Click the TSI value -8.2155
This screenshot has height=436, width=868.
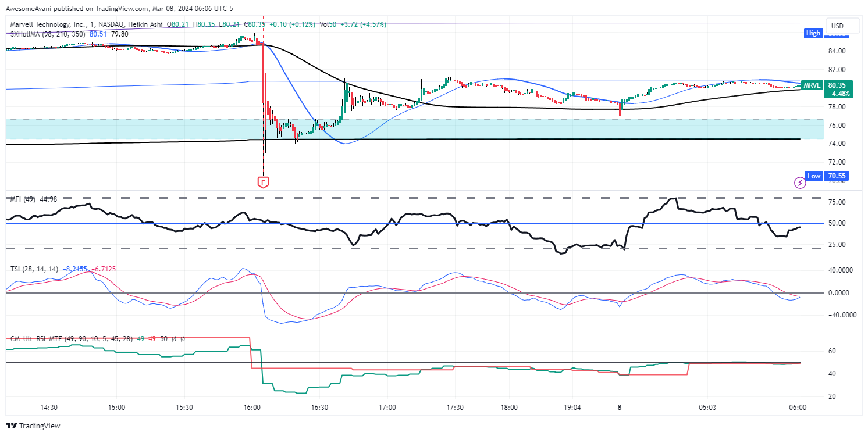click(x=74, y=269)
